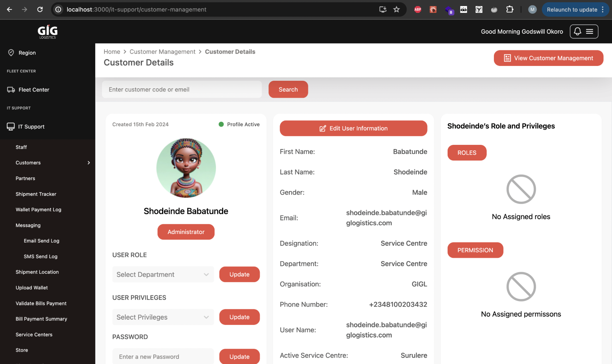
Task: Click the Created 15th Feb 2024 text
Action: (x=140, y=124)
